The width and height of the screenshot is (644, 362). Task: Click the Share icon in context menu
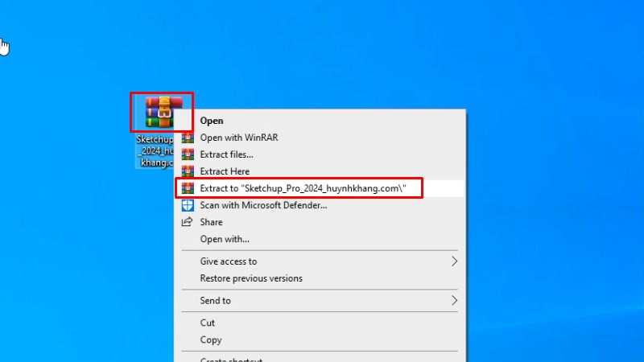tap(188, 222)
